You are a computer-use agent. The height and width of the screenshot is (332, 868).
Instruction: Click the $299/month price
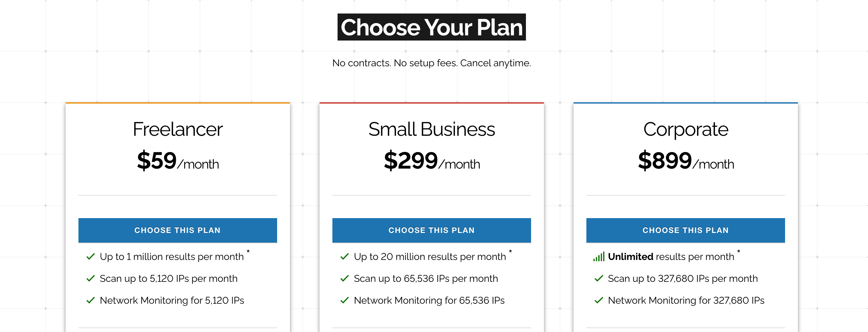pos(432,161)
